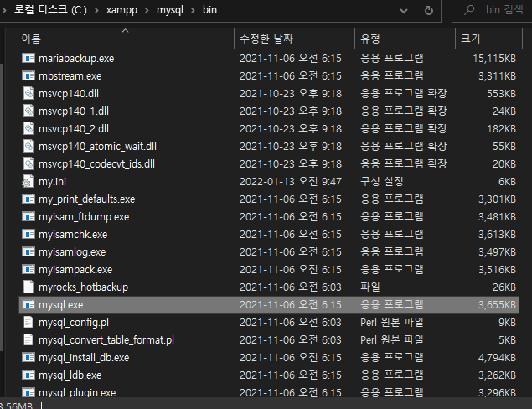Click the 553KB size cell

502,94
